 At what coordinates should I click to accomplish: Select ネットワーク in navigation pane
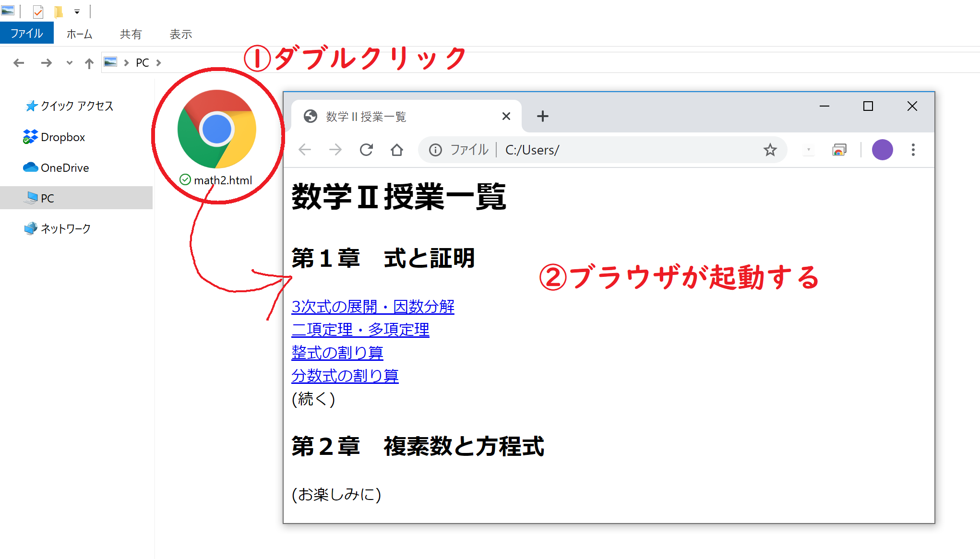(x=58, y=229)
